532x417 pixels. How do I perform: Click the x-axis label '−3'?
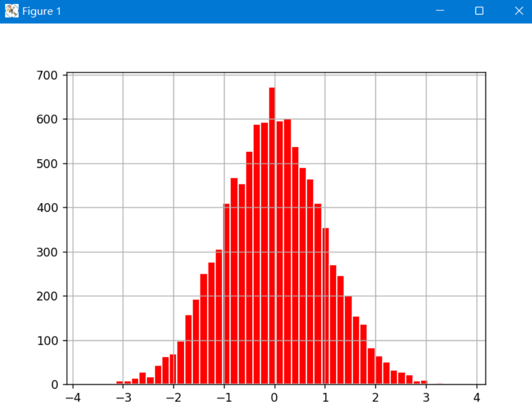[124, 398]
